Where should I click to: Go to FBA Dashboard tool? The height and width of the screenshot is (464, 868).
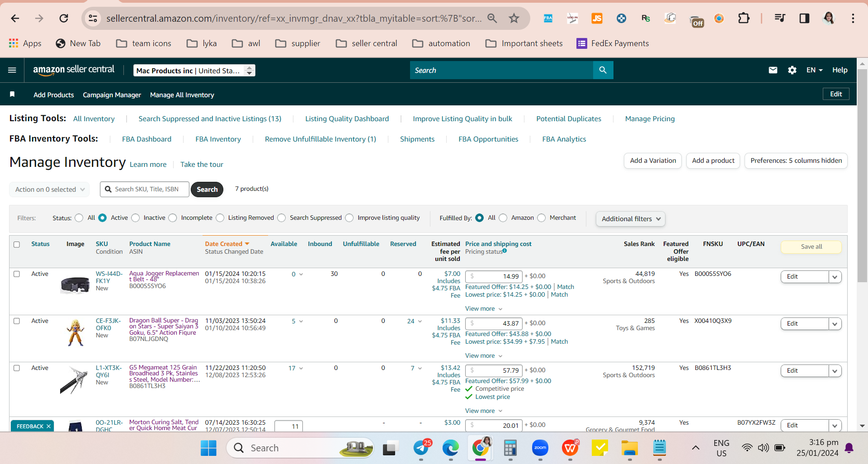click(x=146, y=139)
